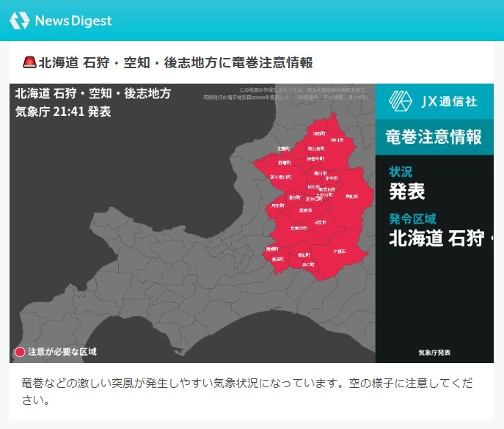504x429 pixels.
Task: Click the 注意が必要な区域 legend label
Action: pos(62,351)
